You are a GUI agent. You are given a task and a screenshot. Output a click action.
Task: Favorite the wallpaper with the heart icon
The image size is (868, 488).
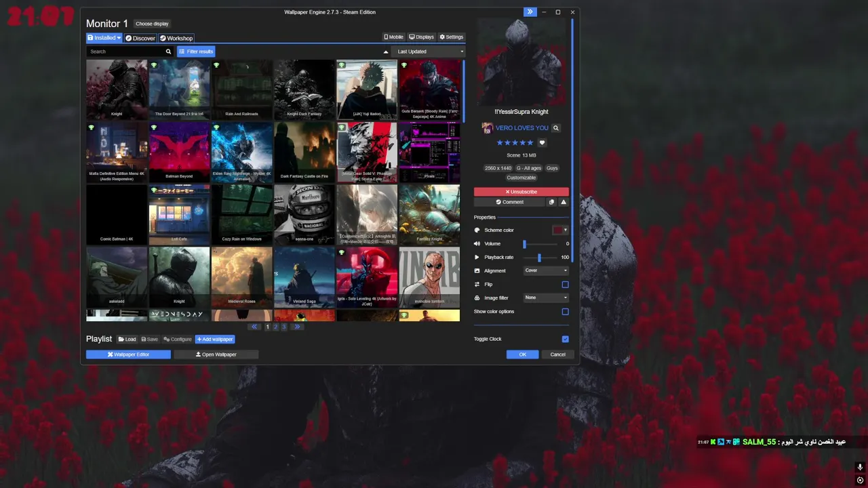pyautogui.click(x=542, y=143)
